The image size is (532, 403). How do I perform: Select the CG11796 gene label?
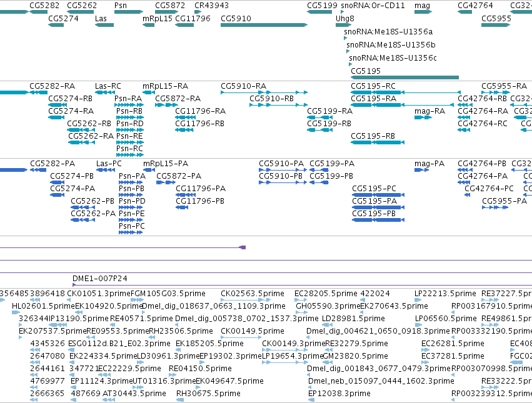pyautogui.click(x=193, y=18)
